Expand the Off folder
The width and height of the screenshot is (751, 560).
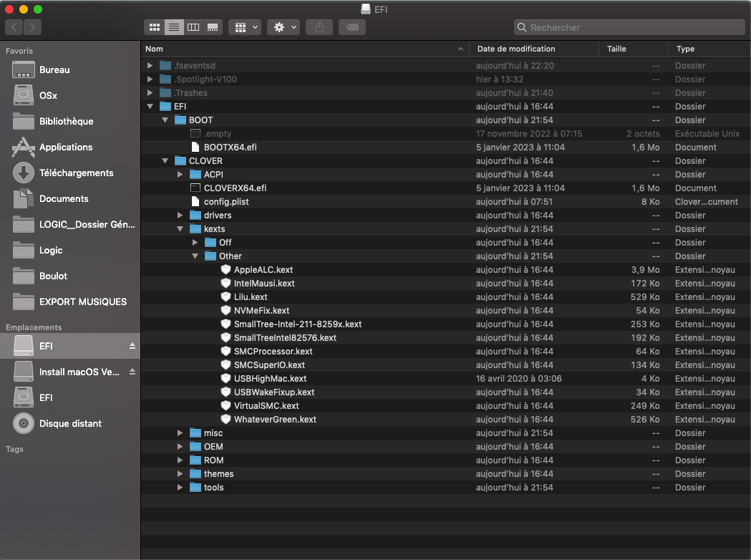[195, 243]
